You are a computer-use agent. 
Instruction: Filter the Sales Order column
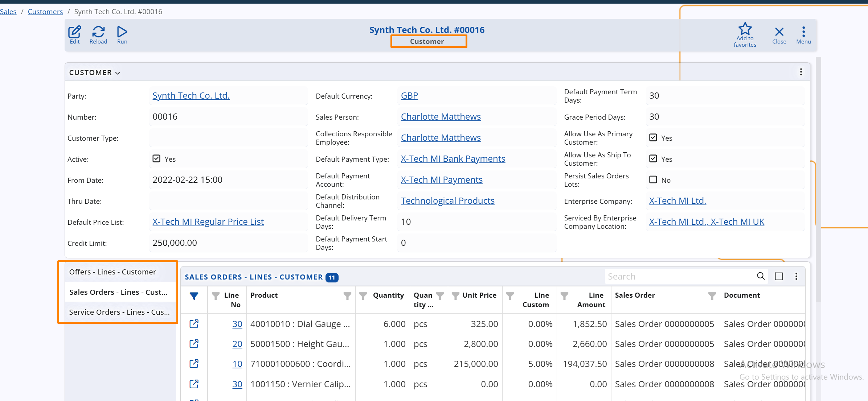click(712, 296)
